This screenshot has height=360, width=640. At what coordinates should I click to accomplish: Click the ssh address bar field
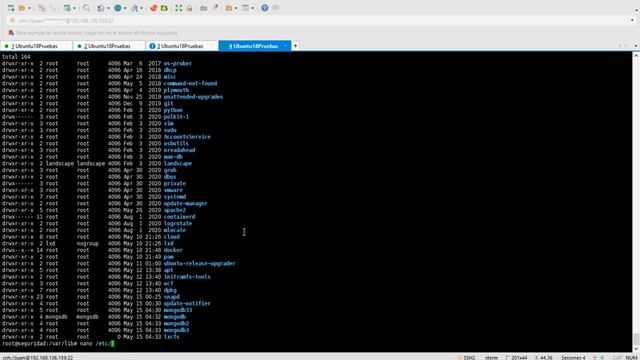(x=320, y=20)
